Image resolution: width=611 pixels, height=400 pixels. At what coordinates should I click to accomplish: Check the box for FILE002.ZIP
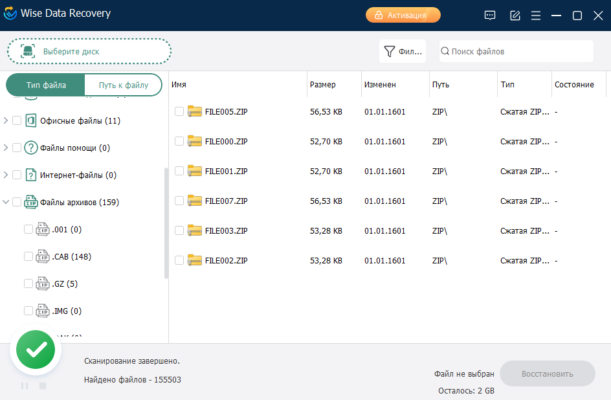tap(179, 260)
